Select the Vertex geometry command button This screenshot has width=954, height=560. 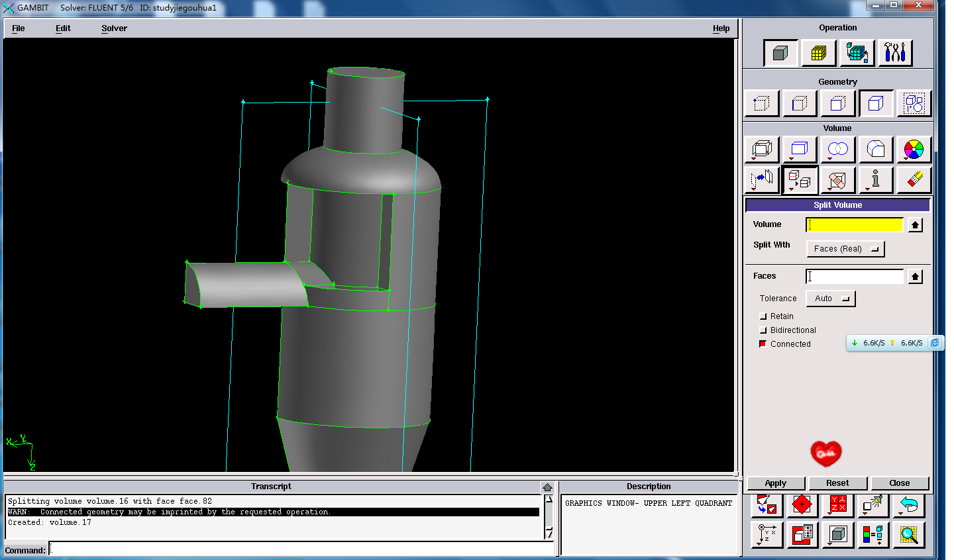(761, 104)
